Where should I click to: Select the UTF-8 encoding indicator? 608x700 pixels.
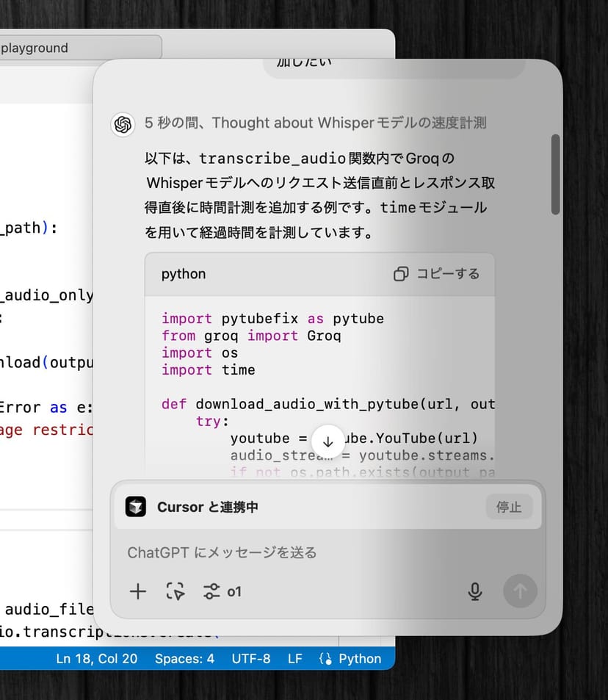251,659
